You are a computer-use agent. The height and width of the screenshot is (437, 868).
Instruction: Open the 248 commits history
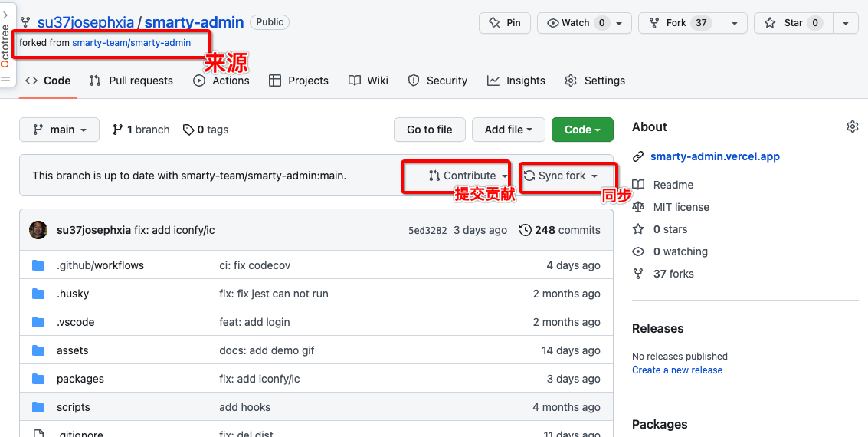point(560,230)
